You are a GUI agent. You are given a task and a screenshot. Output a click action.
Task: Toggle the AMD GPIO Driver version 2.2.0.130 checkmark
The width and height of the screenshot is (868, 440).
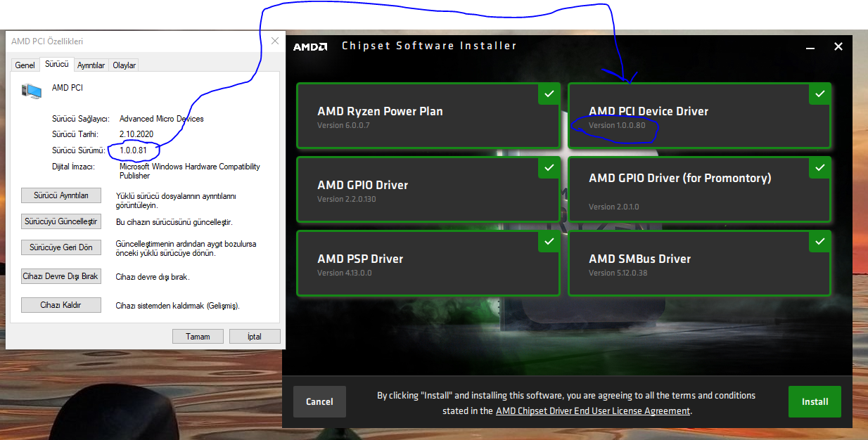tap(549, 167)
